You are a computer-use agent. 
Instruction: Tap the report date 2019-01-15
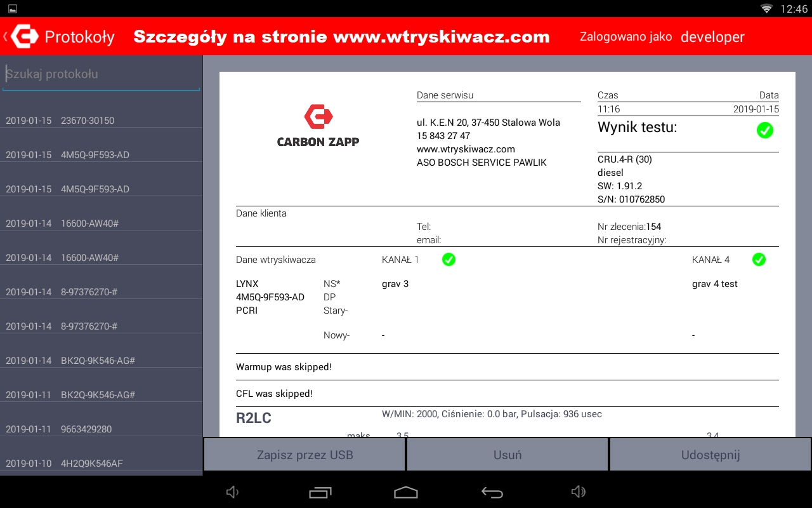[x=756, y=109]
